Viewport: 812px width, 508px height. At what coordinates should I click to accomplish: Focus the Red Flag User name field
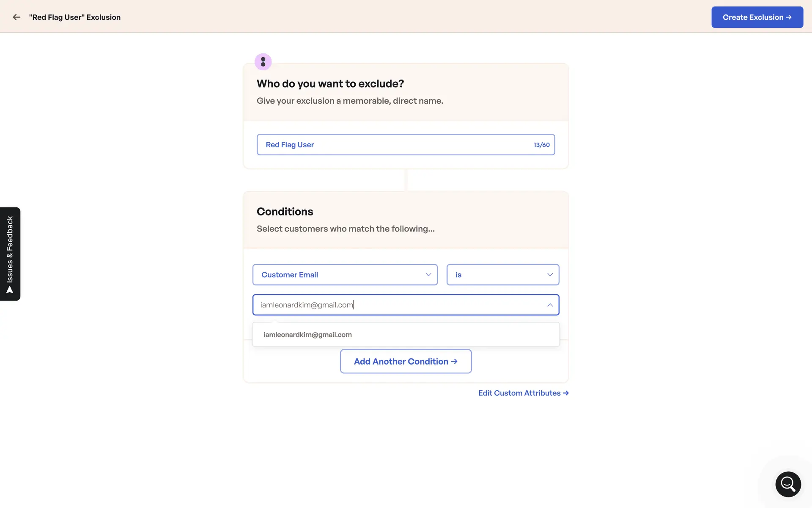click(x=393, y=145)
